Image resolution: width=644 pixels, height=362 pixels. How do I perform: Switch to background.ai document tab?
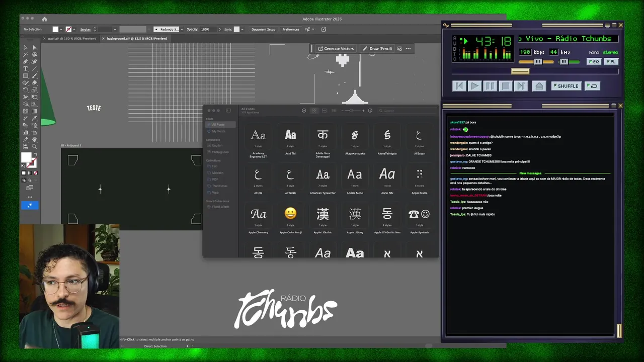pyautogui.click(x=136, y=38)
